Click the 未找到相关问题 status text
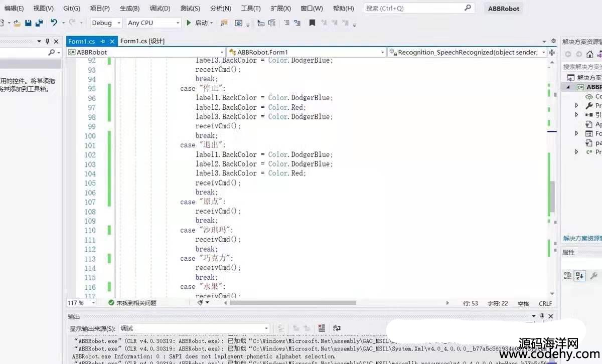This screenshot has width=602, height=364. click(x=136, y=303)
